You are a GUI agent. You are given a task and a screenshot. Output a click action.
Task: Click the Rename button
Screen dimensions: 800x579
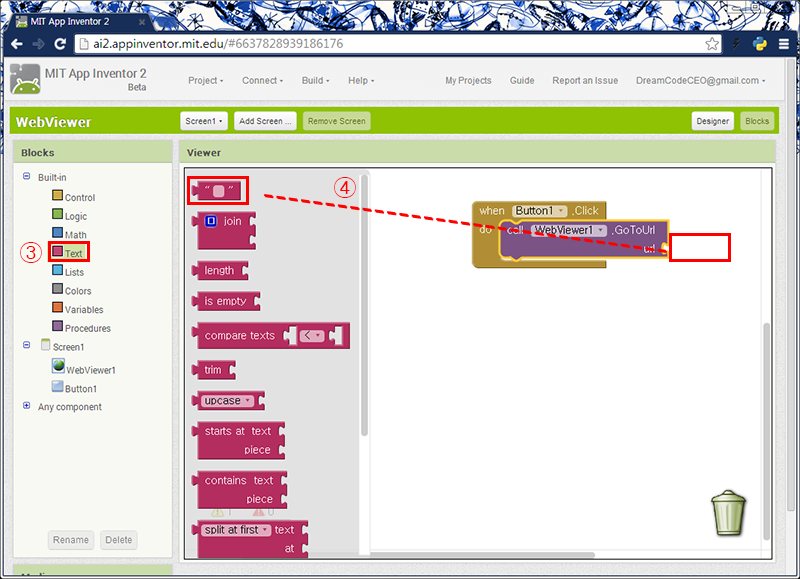click(71, 540)
